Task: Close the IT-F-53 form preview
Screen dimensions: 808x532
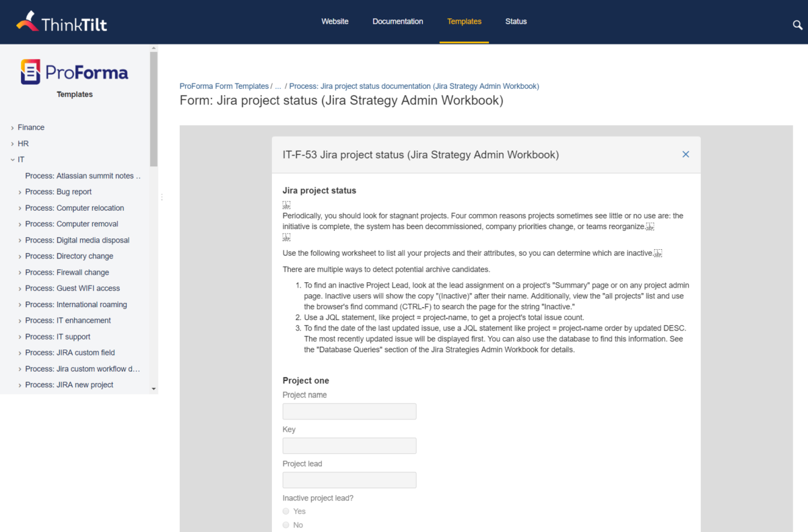Action: (x=685, y=154)
